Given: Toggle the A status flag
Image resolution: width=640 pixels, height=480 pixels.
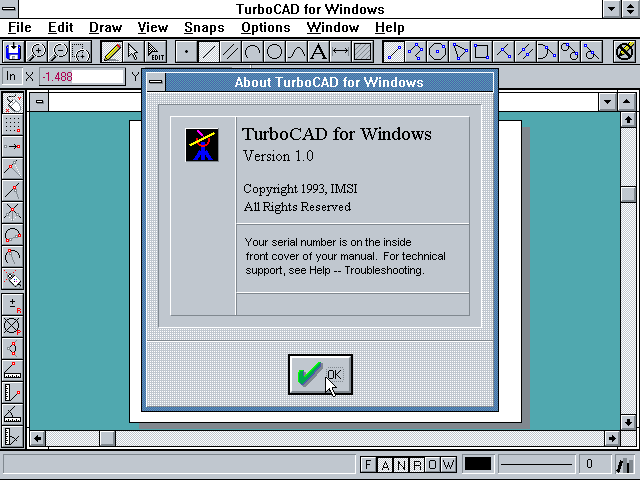Looking at the screenshot, I should point(385,464).
